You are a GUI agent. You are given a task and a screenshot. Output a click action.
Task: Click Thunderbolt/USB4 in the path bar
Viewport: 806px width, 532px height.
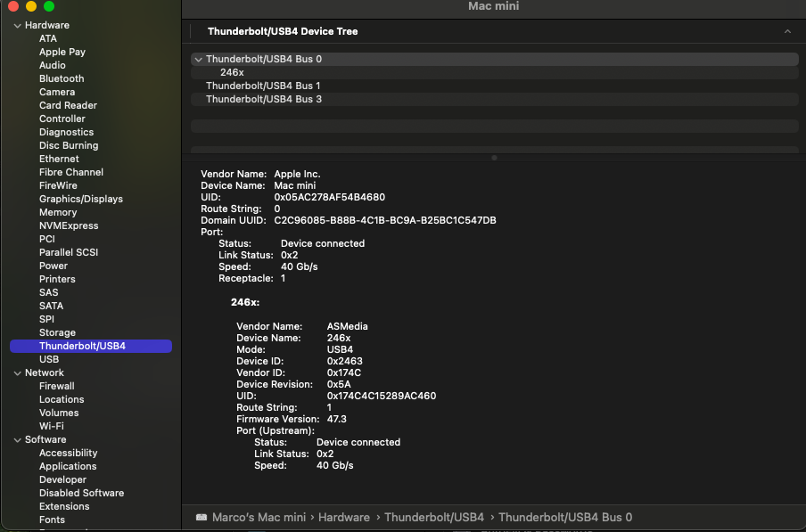point(434,517)
